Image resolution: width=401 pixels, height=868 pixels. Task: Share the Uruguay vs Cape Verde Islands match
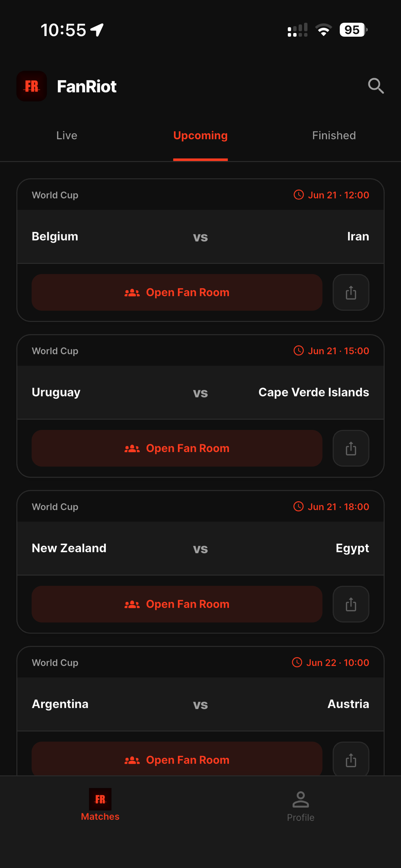[351, 448]
